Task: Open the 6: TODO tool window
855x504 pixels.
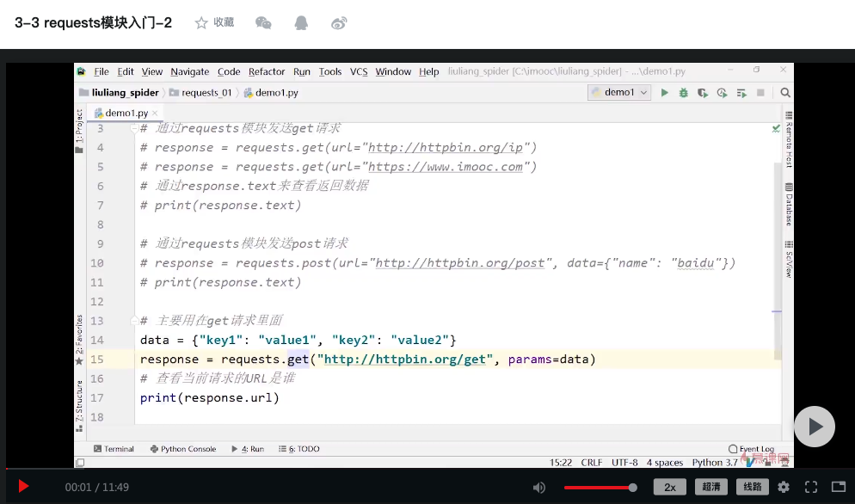Action: point(298,449)
